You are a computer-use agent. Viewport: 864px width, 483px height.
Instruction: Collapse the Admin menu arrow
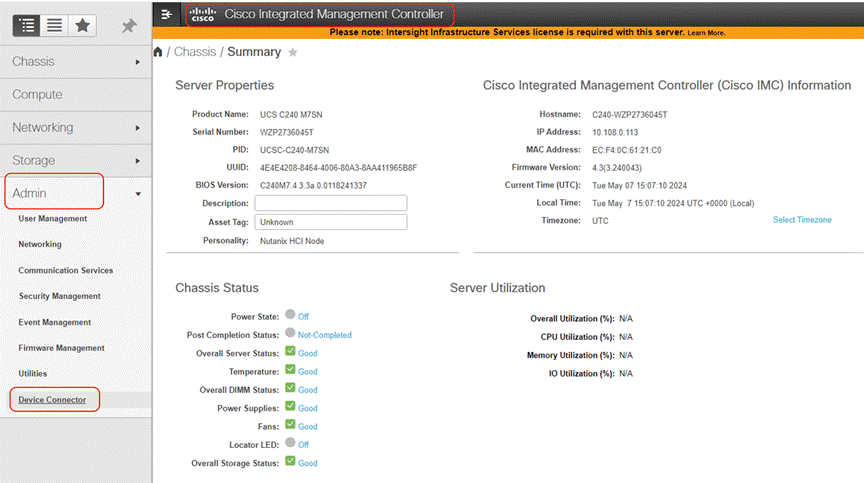138,194
